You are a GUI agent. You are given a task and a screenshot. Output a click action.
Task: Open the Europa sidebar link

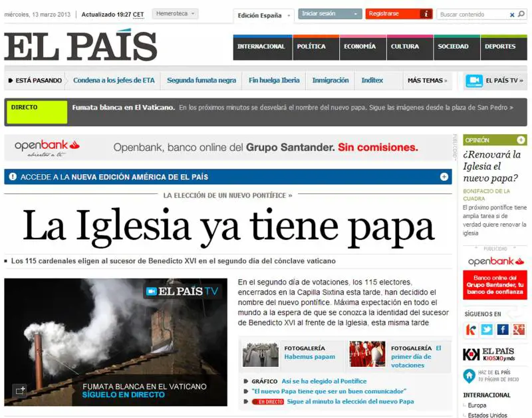pos(477,405)
